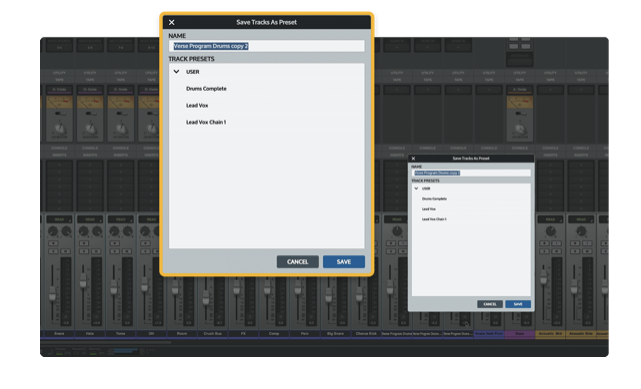The width and height of the screenshot is (641, 389).
Task: Click the Hats channel fader
Action: pos(83,280)
